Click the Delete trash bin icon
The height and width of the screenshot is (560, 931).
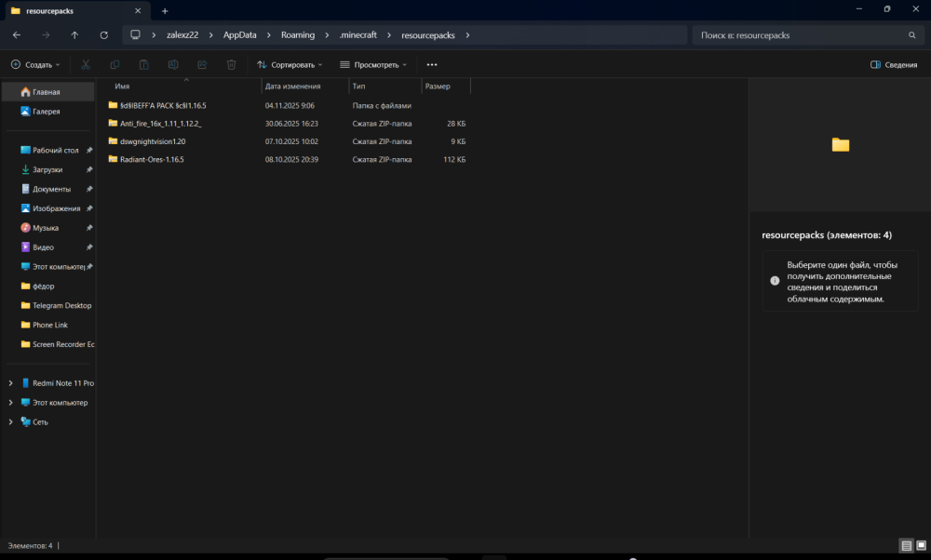tap(231, 65)
